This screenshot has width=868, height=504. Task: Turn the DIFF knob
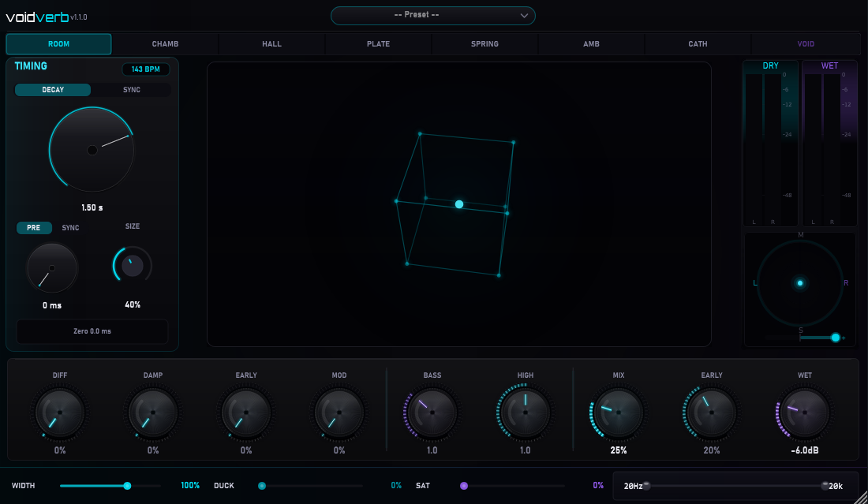coord(60,412)
